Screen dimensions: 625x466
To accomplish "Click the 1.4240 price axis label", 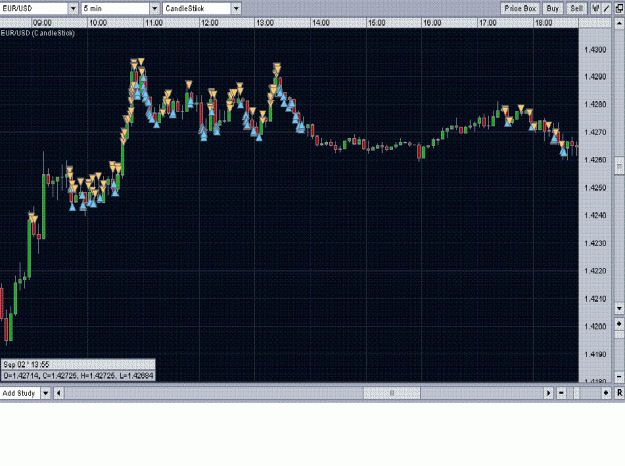I will pyautogui.click(x=595, y=215).
